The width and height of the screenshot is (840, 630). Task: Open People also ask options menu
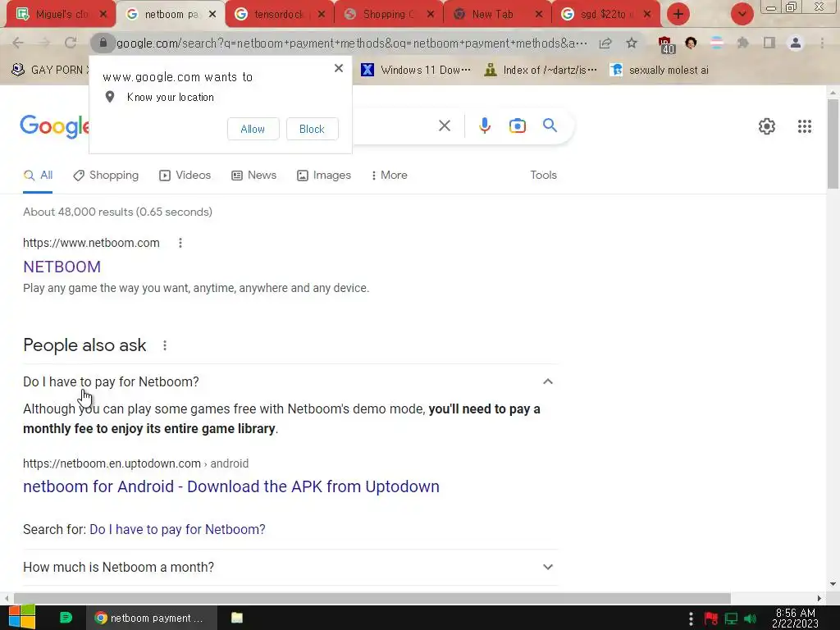point(165,346)
